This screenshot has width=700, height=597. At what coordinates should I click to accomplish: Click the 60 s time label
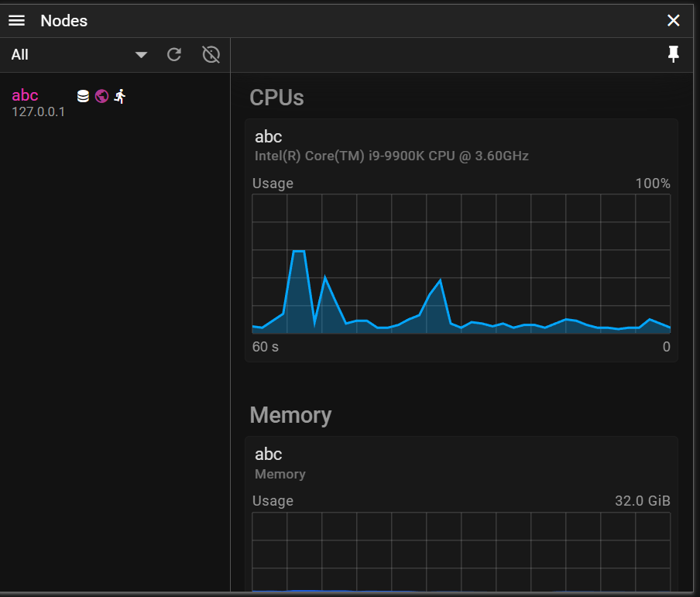(x=265, y=347)
